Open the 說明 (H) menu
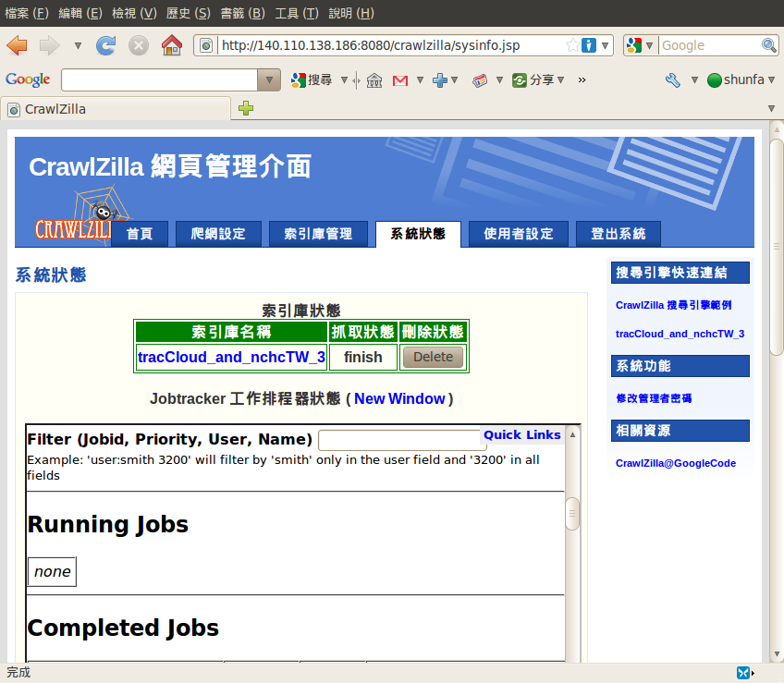The width and height of the screenshot is (784, 683). [x=351, y=13]
